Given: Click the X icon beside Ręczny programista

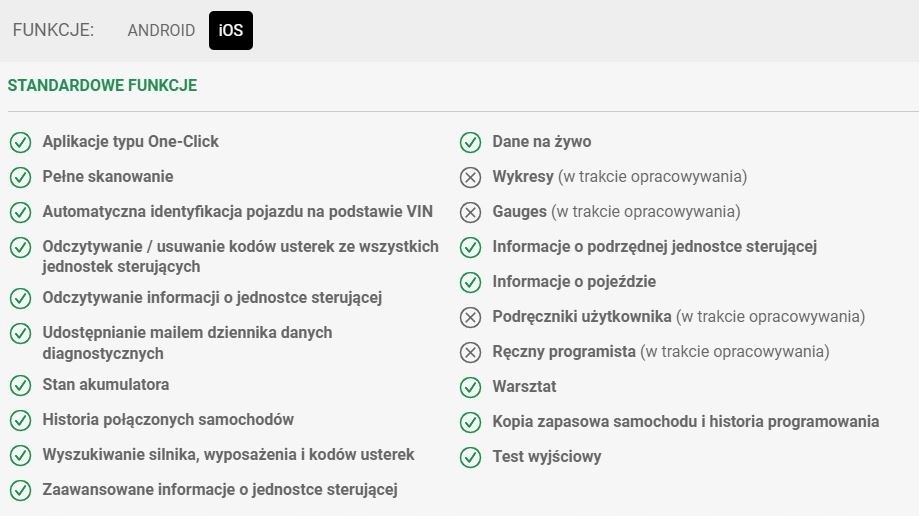Looking at the screenshot, I should (470, 352).
